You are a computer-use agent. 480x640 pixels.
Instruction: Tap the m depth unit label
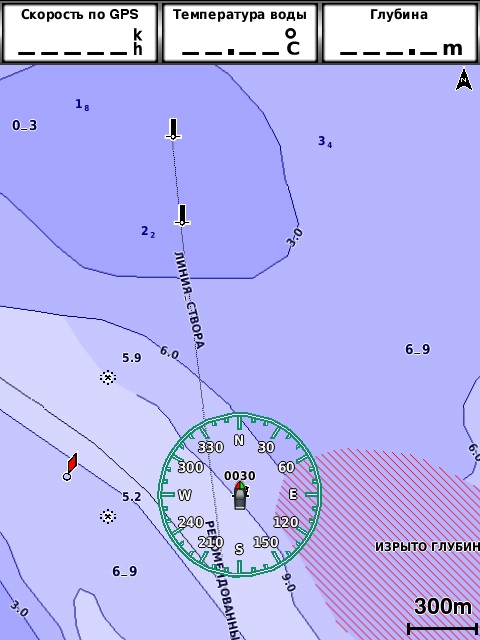pos(453,49)
